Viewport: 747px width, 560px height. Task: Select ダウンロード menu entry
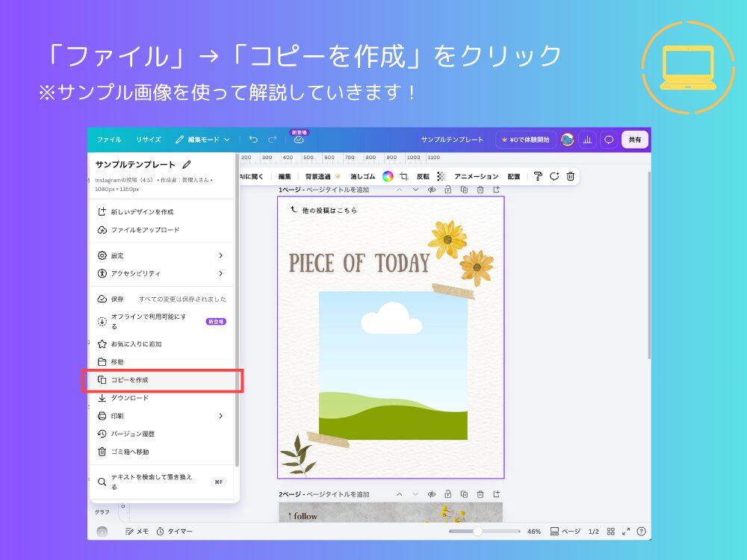(x=162, y=398)
